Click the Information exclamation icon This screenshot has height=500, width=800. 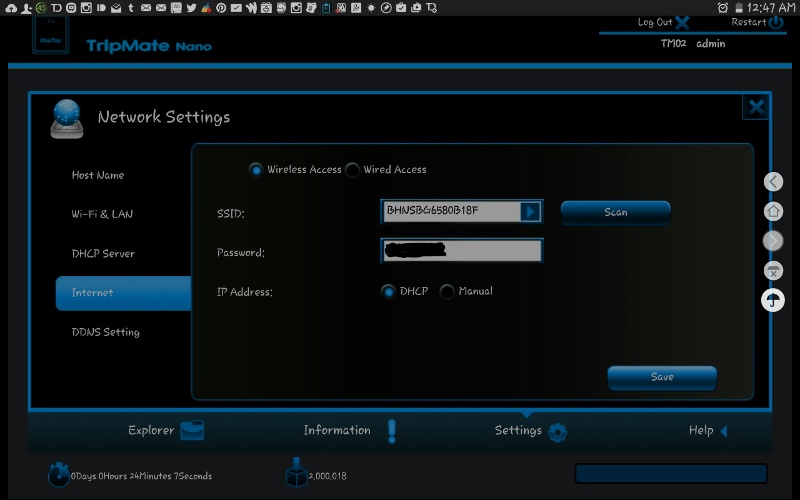click(x=392, y=431)
